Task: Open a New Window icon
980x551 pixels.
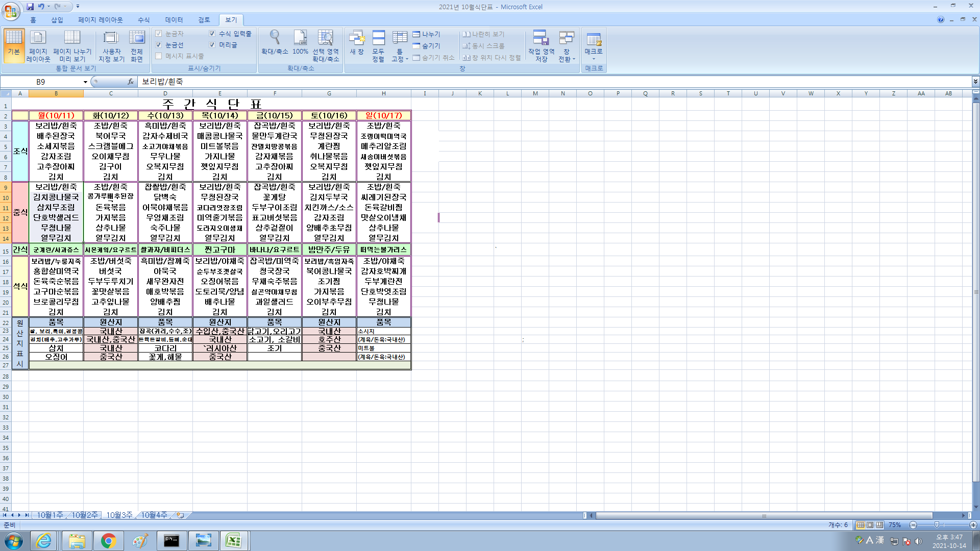Action: [x=357, y=38]
